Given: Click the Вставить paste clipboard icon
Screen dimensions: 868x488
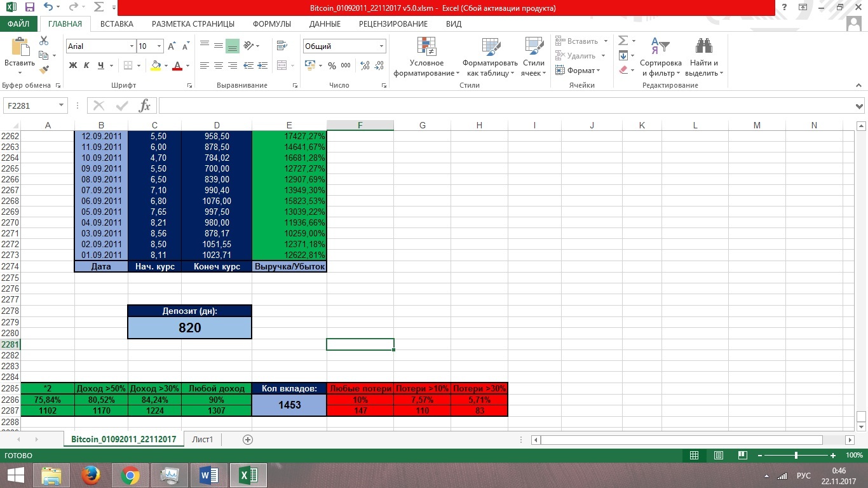Looking at the screenshot, I should [x=20, y=48].
